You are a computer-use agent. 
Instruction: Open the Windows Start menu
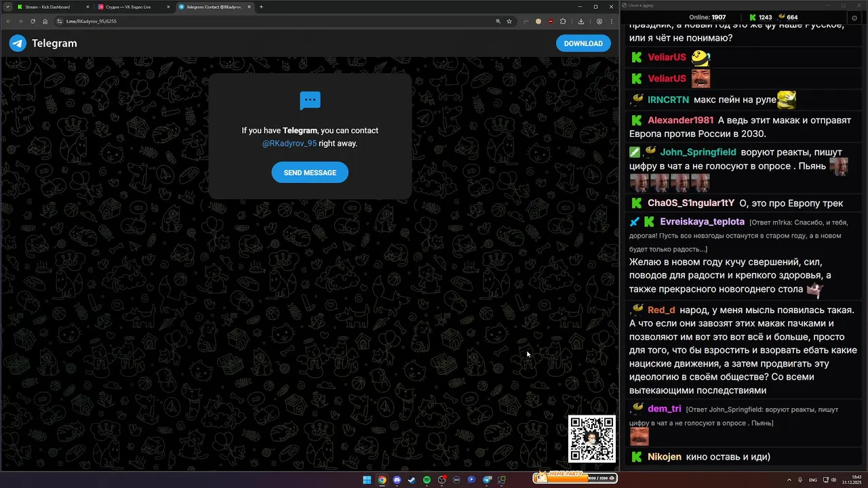[x=367, y=480]
